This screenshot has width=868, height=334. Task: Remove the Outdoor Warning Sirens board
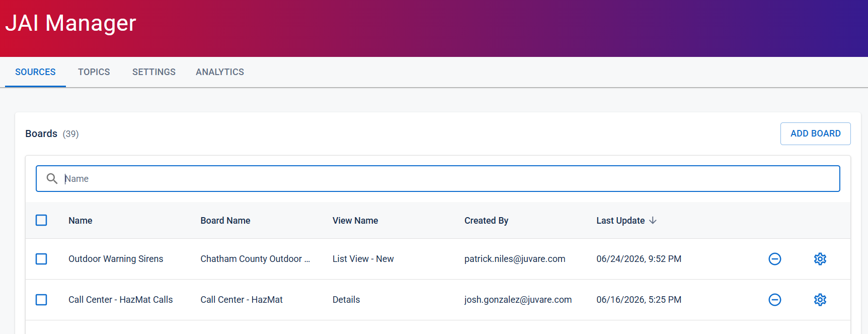pyautogui.click(x=775, y=259)
